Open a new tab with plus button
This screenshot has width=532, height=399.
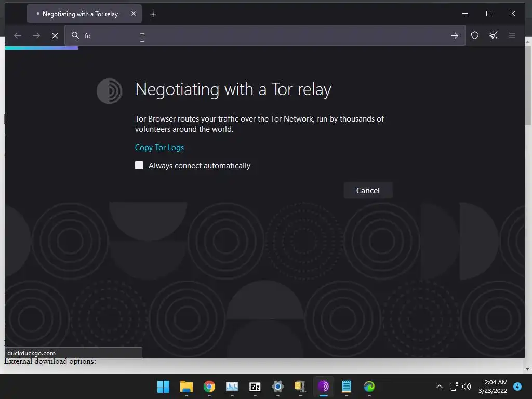[153, 14]
